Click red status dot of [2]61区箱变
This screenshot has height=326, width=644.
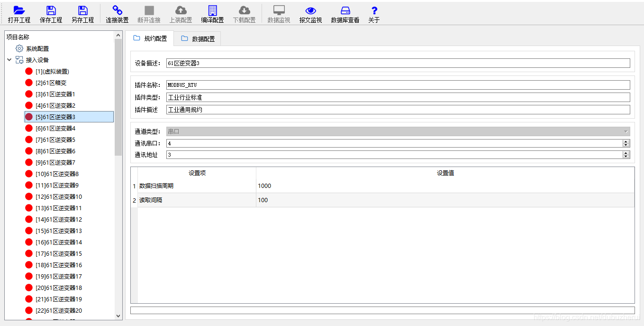(29, 83)
